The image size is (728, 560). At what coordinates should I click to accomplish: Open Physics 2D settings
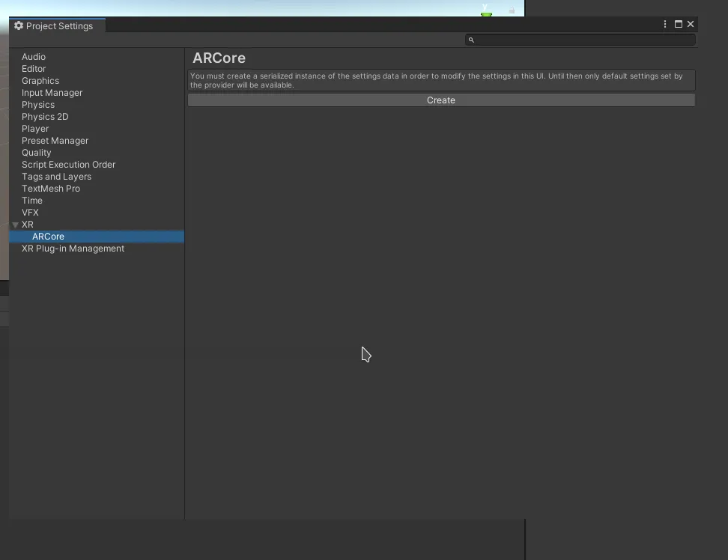[x=45, y=117]
